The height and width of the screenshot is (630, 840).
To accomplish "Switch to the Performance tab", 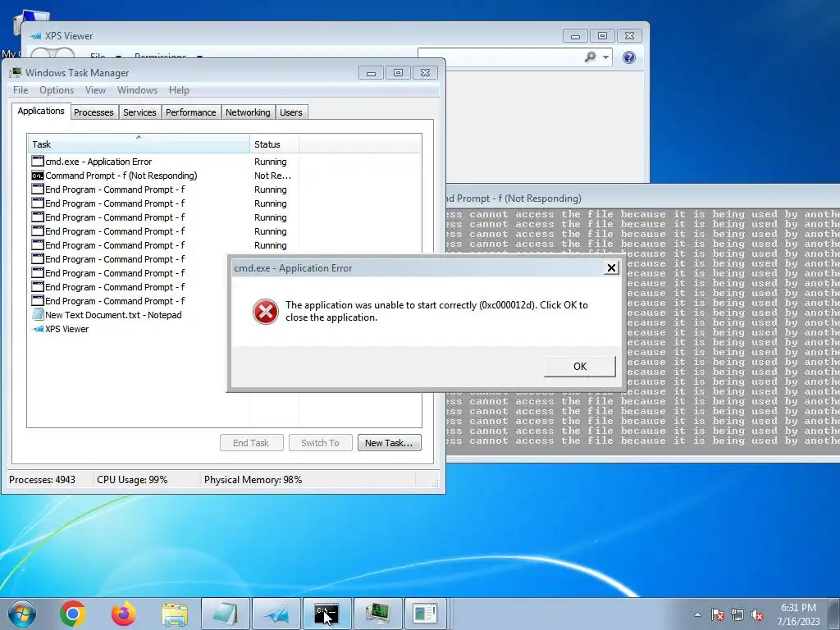I will [x=190, y=112].
